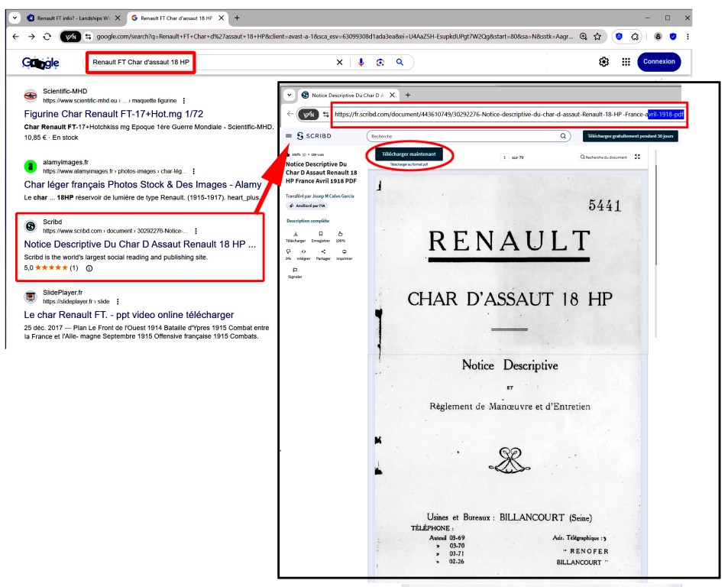Open the Scribd hamburger menu
The image size is (728, 587).
tap(289, 136)
